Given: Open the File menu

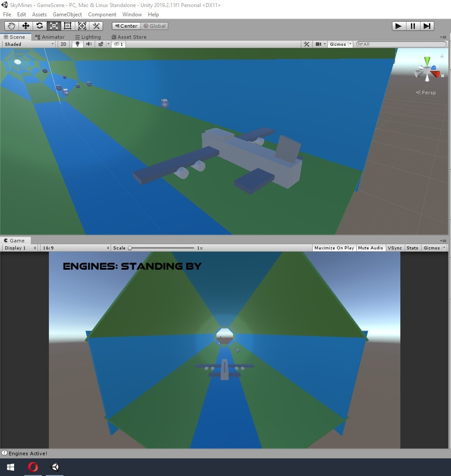Looking at the screenshot, I should [7, 14].
